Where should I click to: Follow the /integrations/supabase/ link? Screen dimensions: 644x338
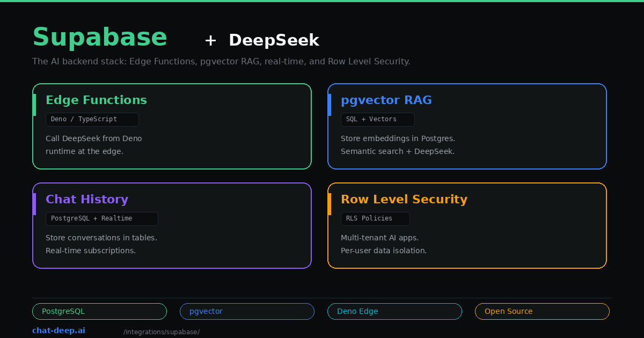(x=162, y=332)
